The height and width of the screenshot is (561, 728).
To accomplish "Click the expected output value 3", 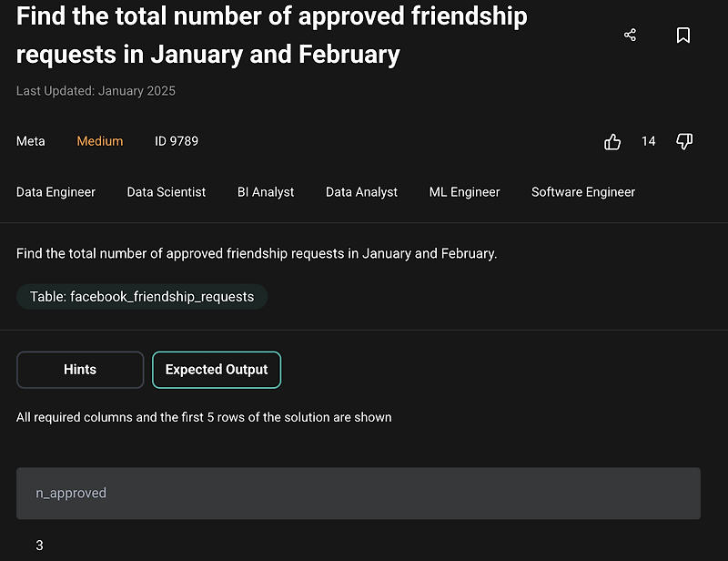I will pos(39,545).
